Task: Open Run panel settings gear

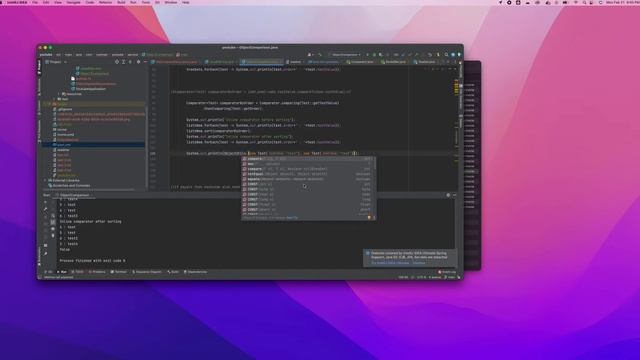Action: (448, 195)
